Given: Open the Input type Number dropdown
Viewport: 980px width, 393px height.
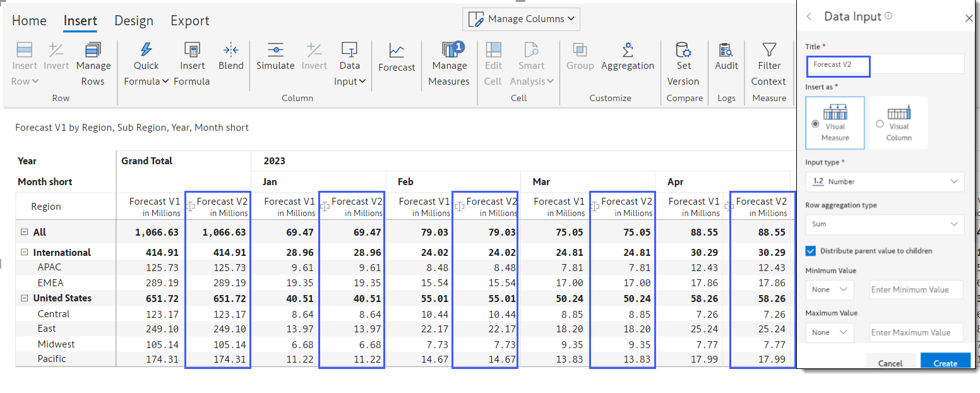Looking at the screenshot, I should click(884, 181).
